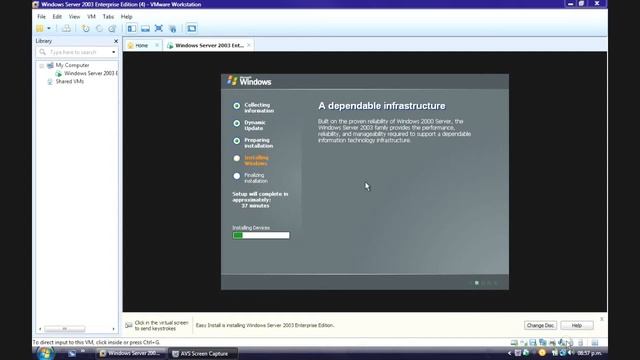Click the revert to snapshot toolbar icon

click(x=99, y=28)
